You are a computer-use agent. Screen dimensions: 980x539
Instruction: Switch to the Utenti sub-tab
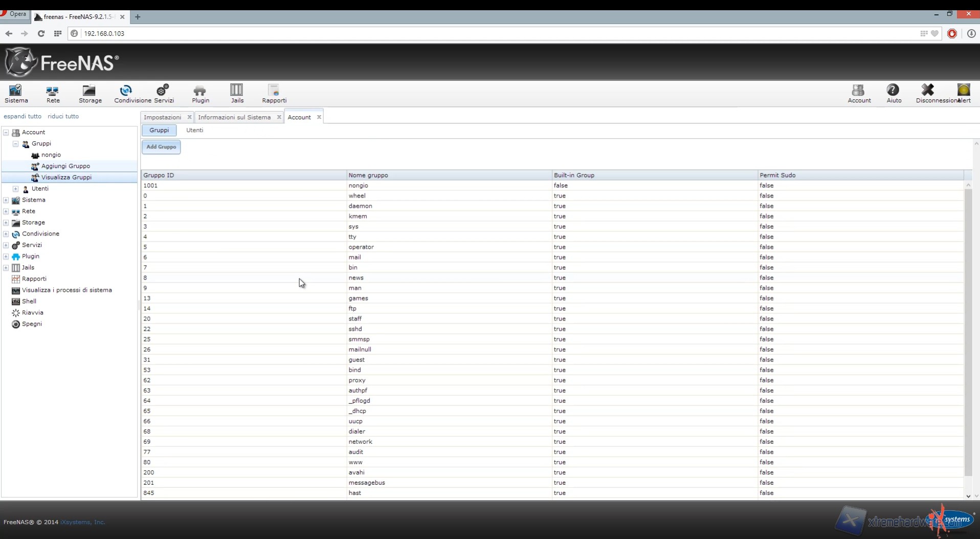point(194,130)
